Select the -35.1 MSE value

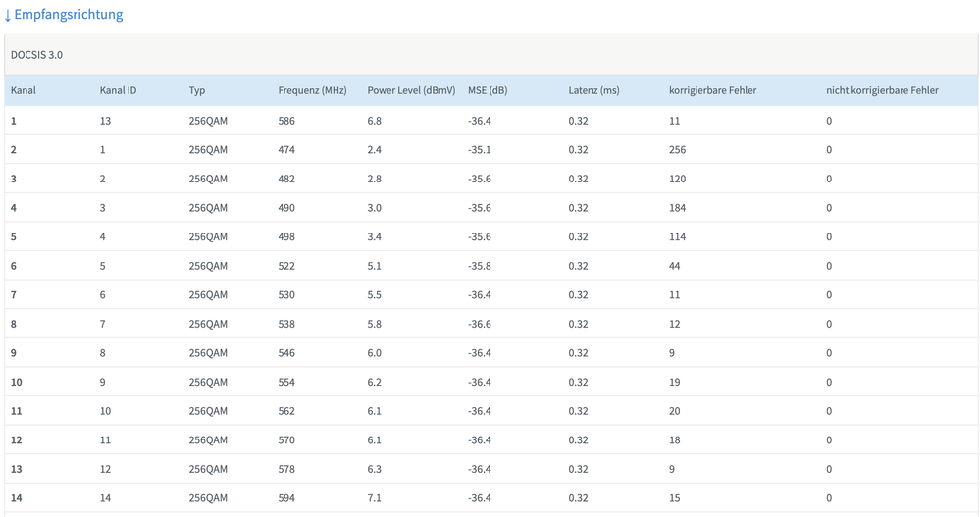tap(480, 150)
